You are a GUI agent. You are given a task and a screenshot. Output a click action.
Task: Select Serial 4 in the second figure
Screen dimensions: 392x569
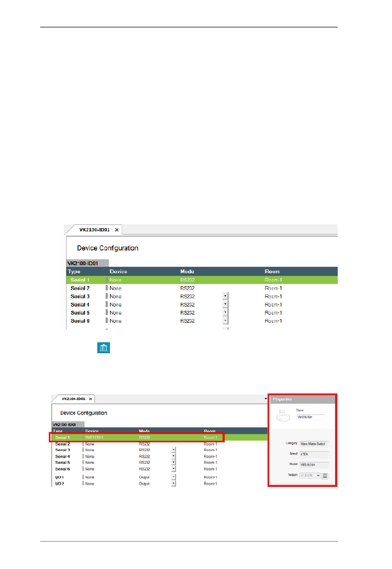(62, 456)
